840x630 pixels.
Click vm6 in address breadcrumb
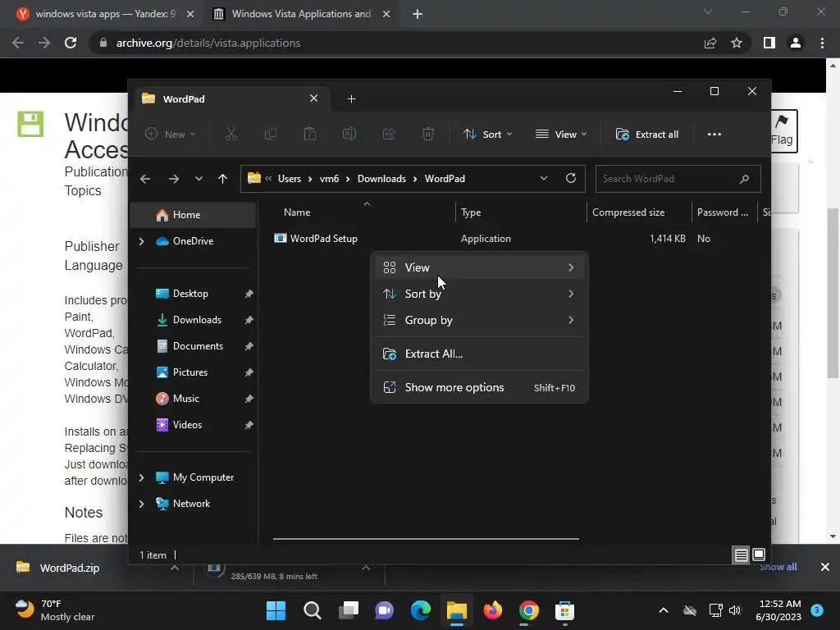point(329,178)
